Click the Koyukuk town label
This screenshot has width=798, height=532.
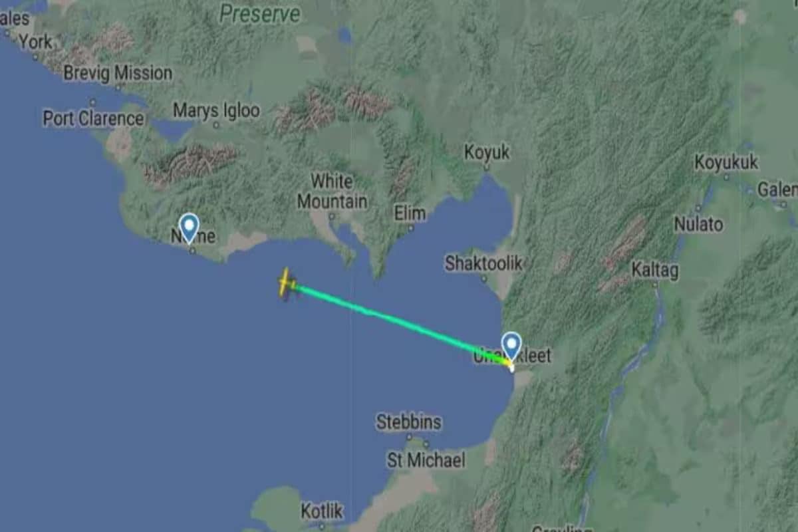point(726,162)
